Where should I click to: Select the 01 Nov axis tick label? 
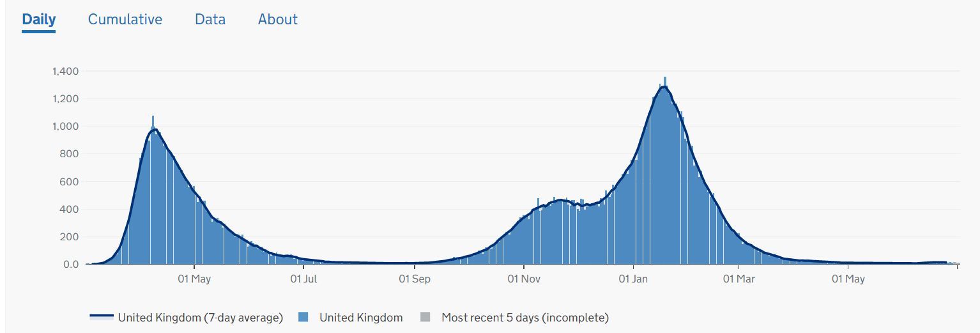[524, 279]
